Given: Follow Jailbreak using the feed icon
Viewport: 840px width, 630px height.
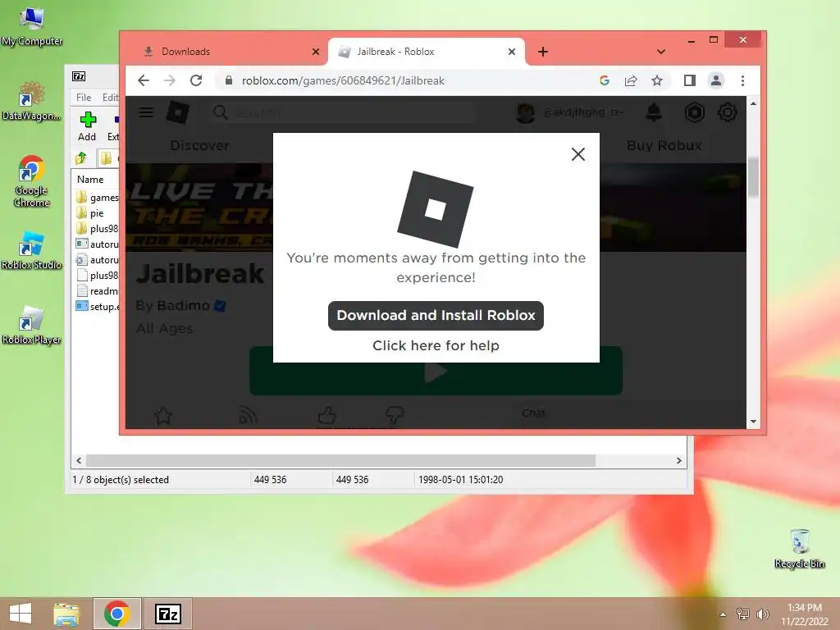Looking at the screenshot, I should point(248,415).
